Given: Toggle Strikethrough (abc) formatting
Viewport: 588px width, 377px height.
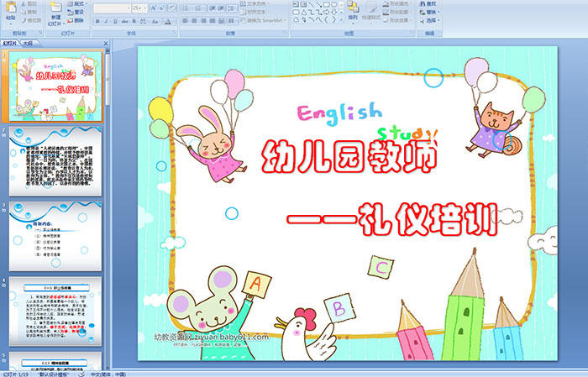Looking at the screenshot, I should click(124, 21).
